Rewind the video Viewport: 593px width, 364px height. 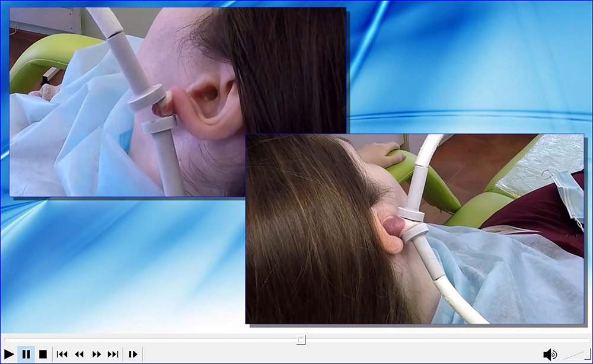coord(79,355)
